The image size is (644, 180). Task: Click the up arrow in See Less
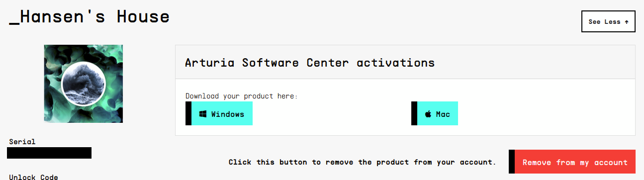[x=627, y=22]
